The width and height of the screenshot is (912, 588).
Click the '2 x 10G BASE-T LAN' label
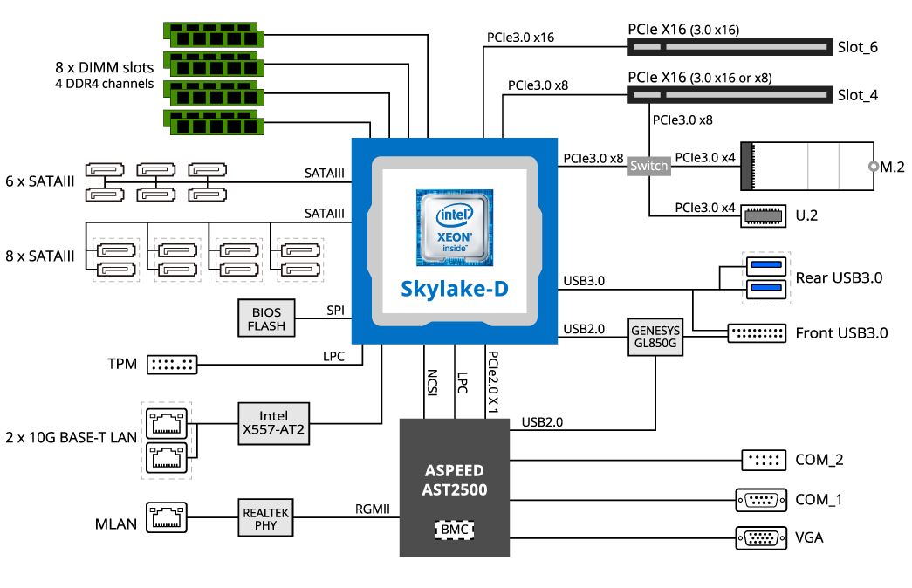tap(71, 437)
